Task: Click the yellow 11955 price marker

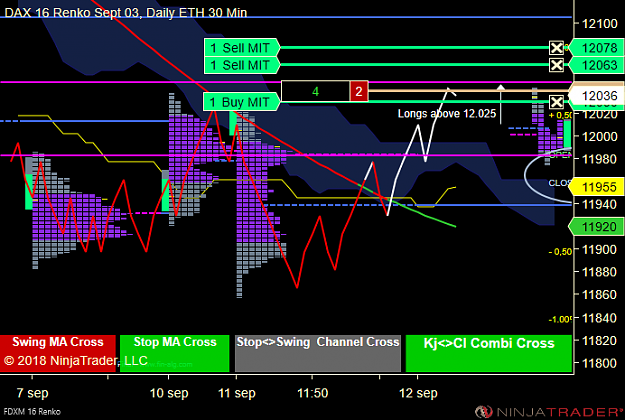Action: pos(597,187)
